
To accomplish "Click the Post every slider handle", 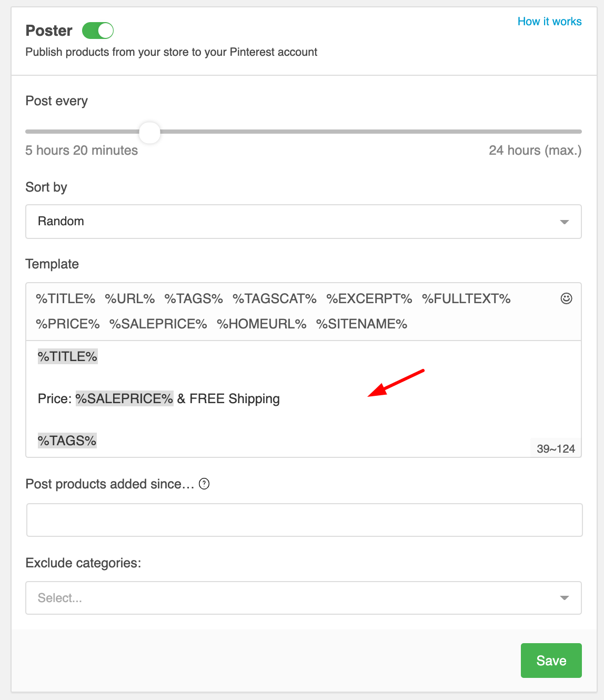I will [149, 132].
